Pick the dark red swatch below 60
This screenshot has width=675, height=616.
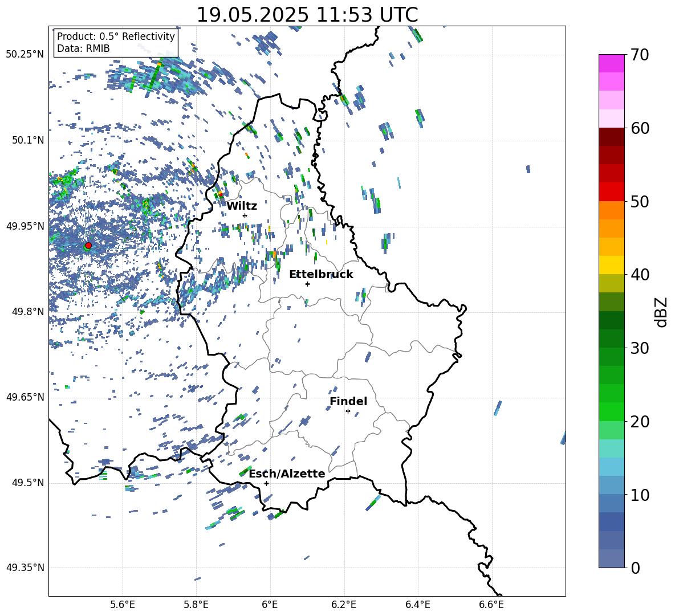point(611,137)
